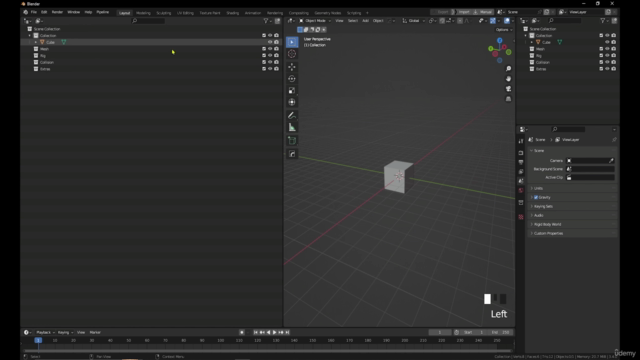Screen dimensions: 640x360
Task: Click the Blender logo menu icon
Action: [25, 12]
